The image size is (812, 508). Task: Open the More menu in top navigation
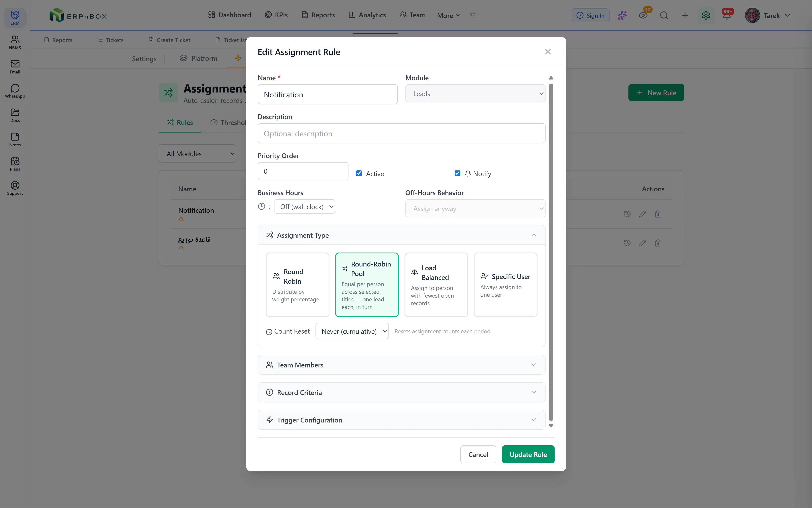[448, 15]
